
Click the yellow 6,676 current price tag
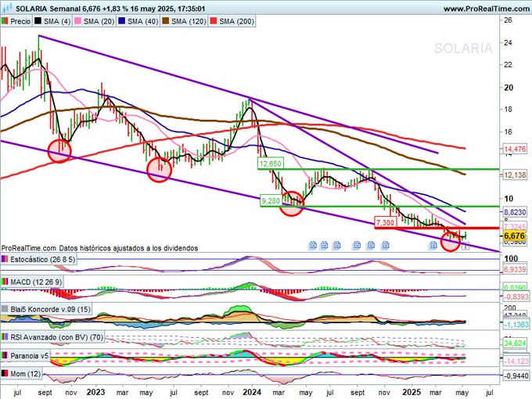pos(515,235)
